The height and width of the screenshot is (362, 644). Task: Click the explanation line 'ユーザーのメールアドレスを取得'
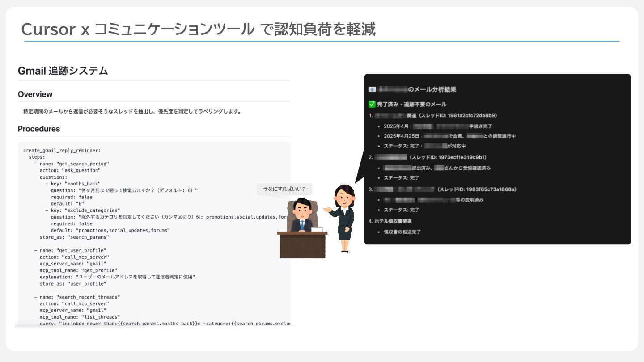tap(117, 277)
